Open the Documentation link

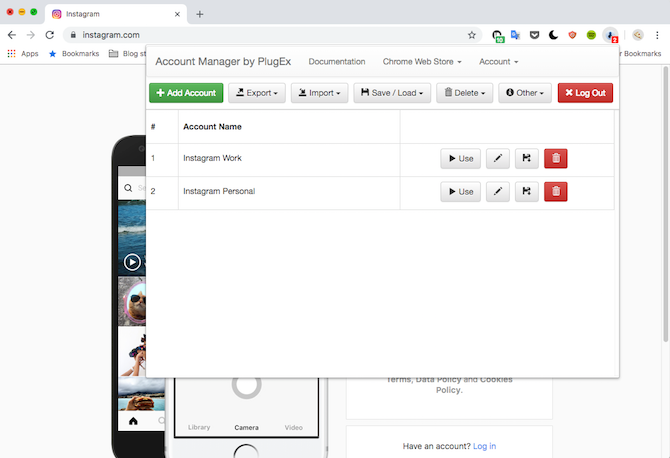tap(337, 62)
